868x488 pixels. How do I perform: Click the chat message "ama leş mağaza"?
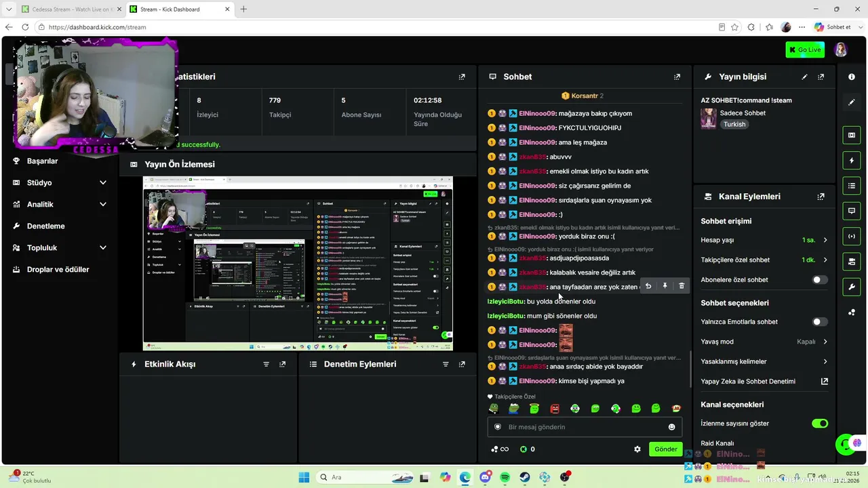(583, 142)
